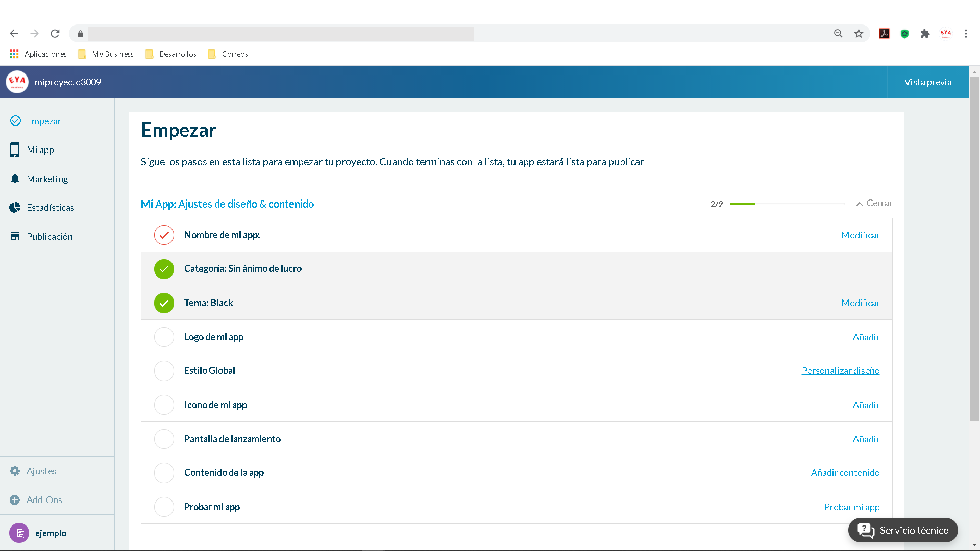The height and width of the screenshot is (551, 980).
Task: Click the miproyecto3009 project name
Action: 68,82
